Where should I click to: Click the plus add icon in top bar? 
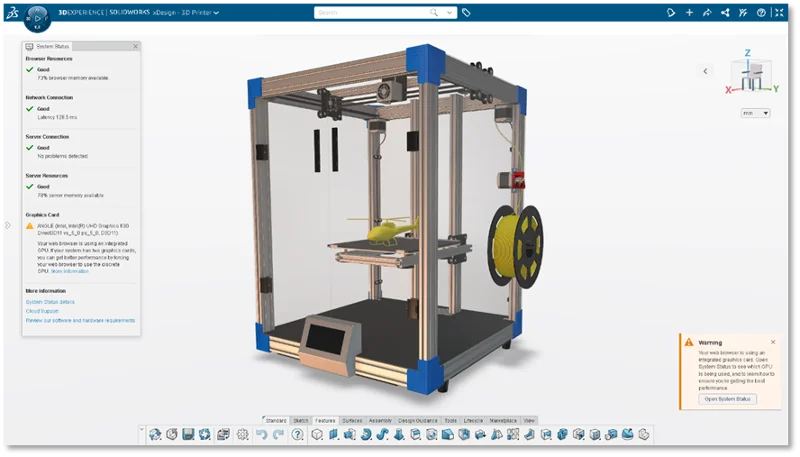point(689,13)
